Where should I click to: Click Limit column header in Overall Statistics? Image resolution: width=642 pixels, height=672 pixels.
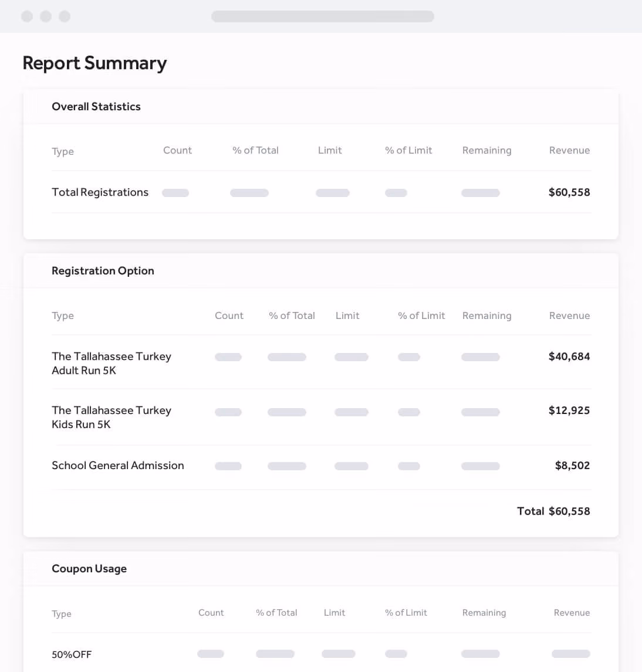(x=330, y=151)
